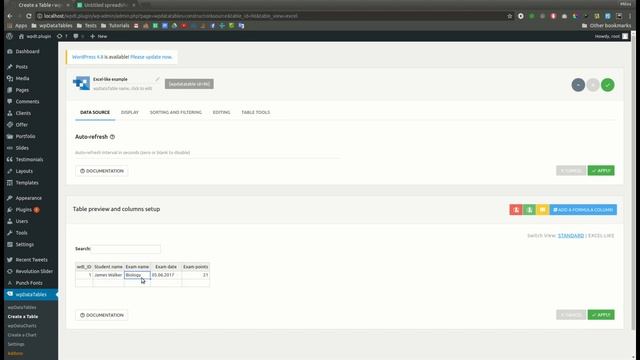Screen dimensions: 640x360
Task: Switch to the Table Tools tab
Action: (256, 112)
